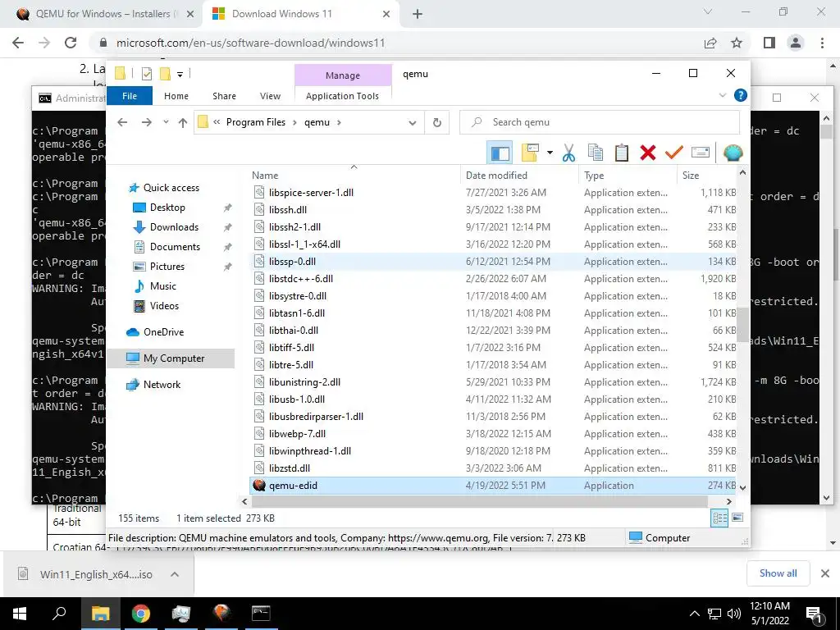This screenshot has height=630, width=840.
Task: Sort by the Date modified column header
Action: pos(519,176)
